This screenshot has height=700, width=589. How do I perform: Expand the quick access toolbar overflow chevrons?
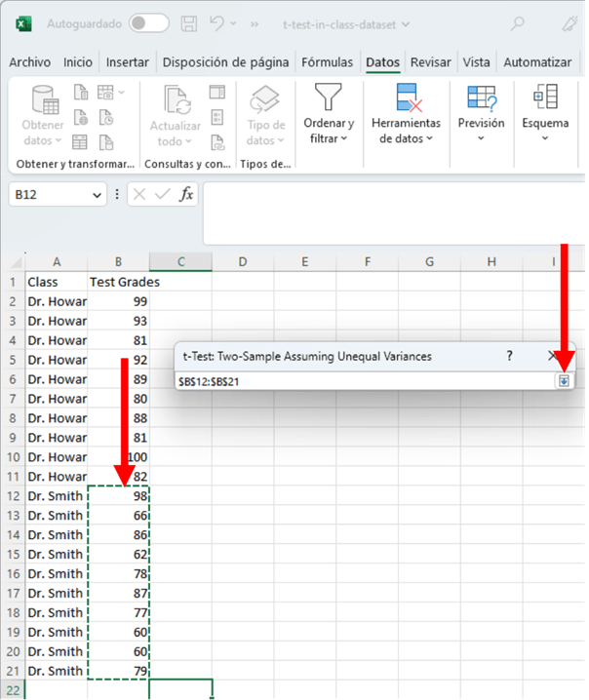click(255, 23)
